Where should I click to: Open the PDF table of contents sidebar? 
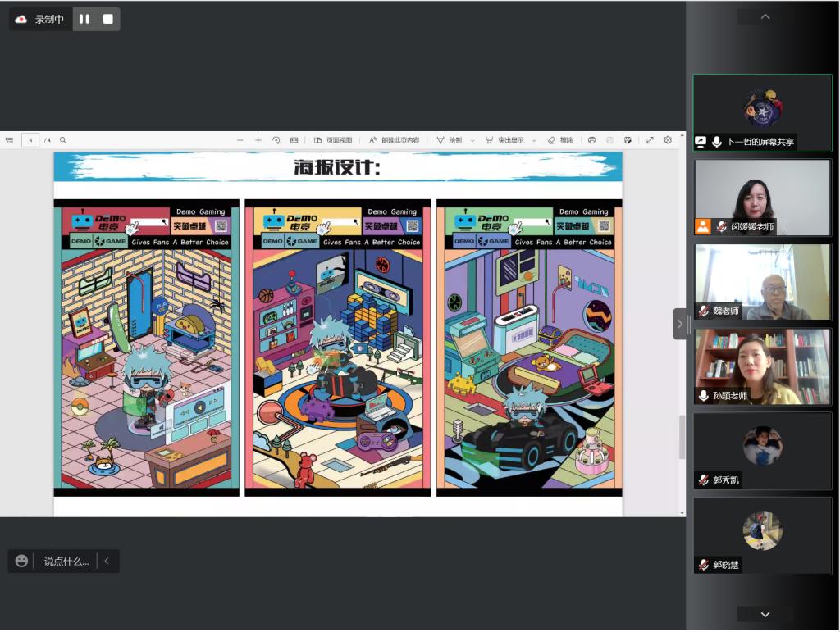9,140
